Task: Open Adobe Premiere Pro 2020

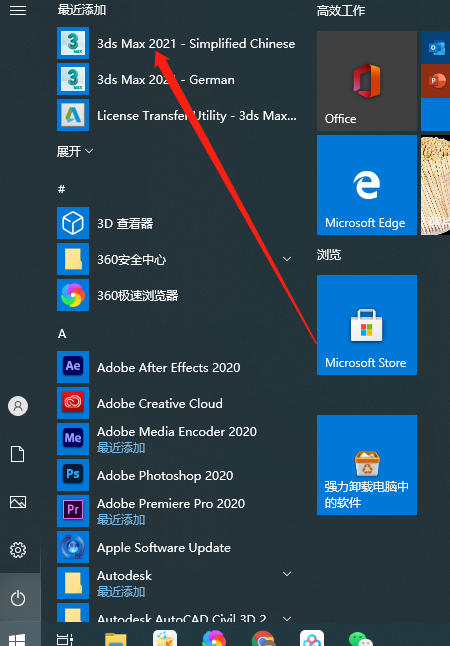Action: click(177, 511)
